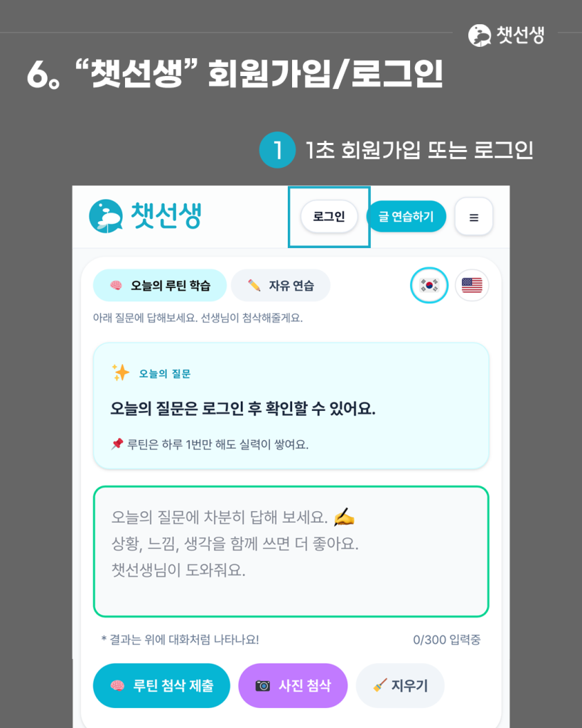Click the broom icon on 지우기

[x=379, y=685]
